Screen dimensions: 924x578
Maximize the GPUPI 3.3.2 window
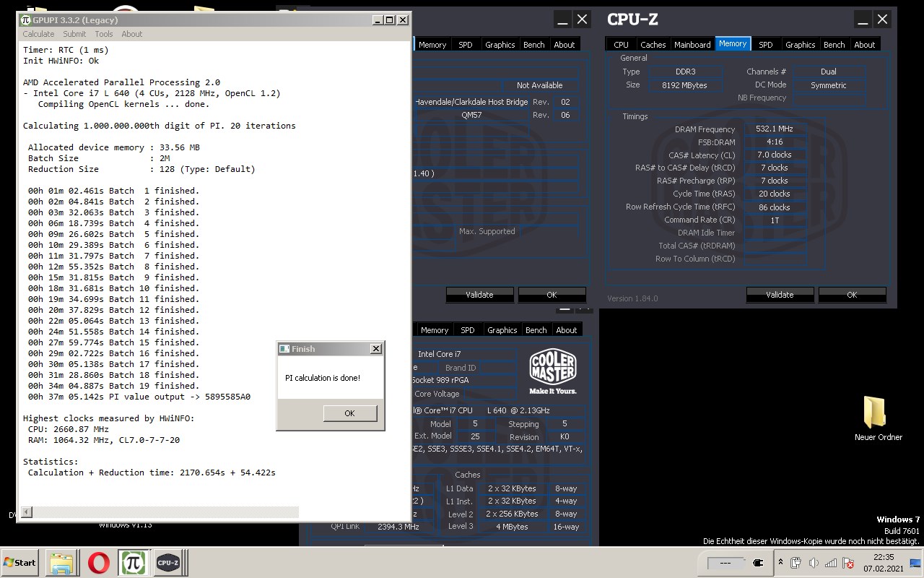pyautogui.click(x=390, y=20)
